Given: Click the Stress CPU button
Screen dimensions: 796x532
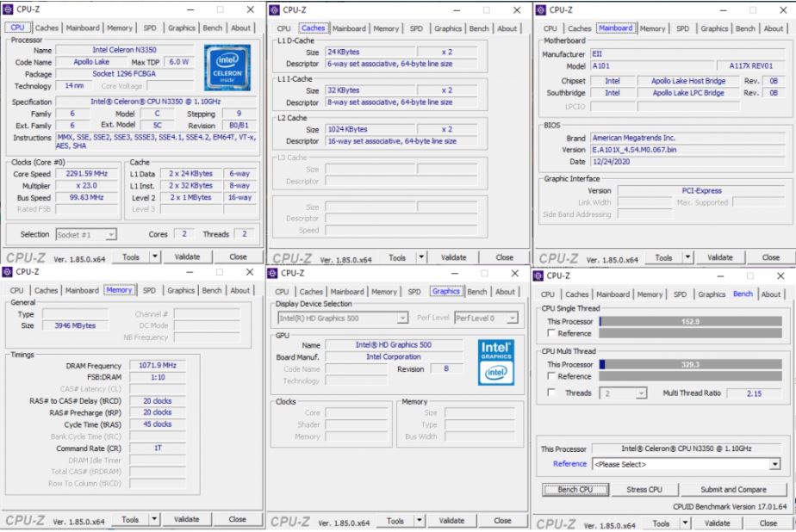Looking at the screenshot, I should point(644,490).
